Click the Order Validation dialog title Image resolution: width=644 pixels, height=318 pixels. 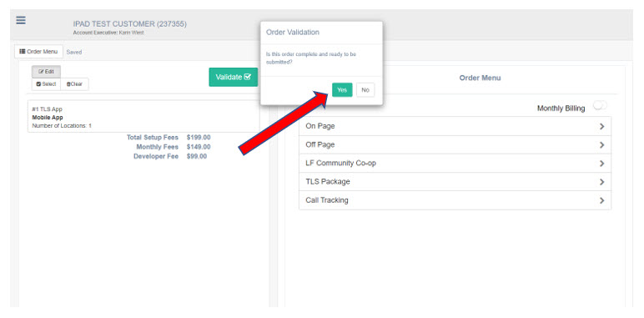[293, 32]
